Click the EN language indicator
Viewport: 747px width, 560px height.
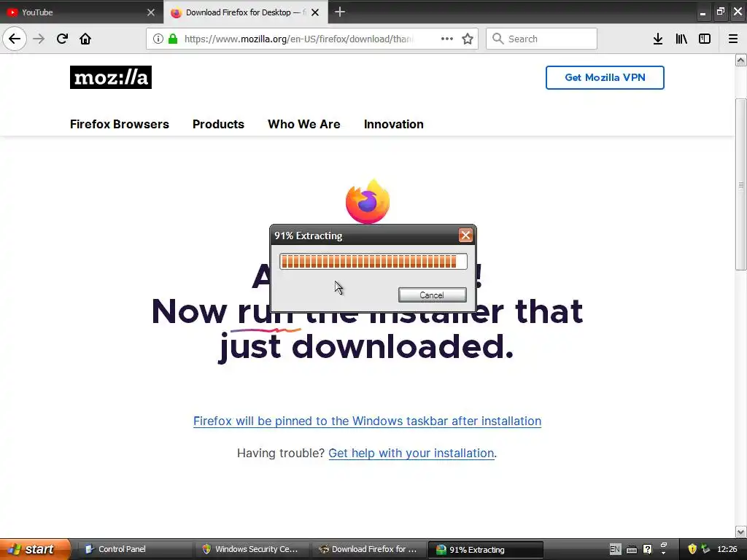point(615,549)
